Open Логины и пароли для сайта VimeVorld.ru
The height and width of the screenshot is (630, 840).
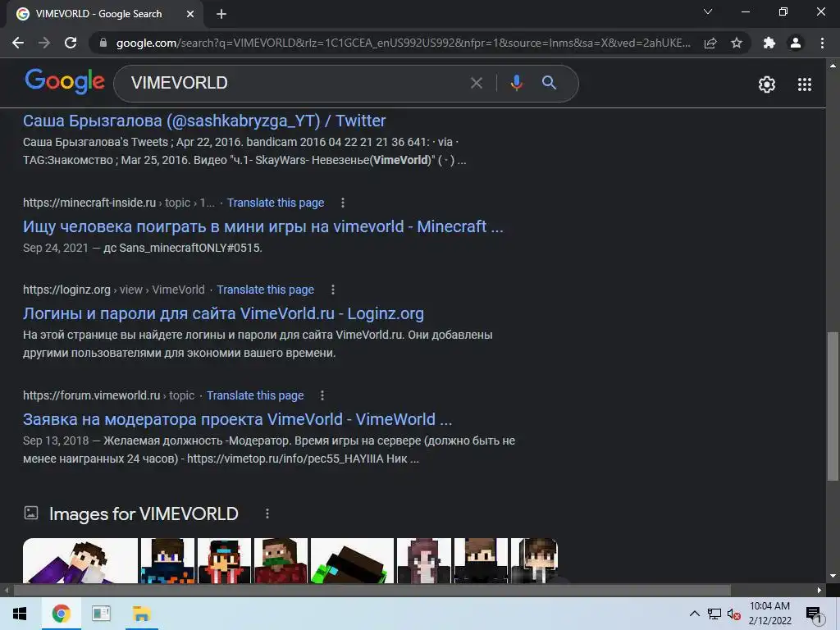click(223, 313)
